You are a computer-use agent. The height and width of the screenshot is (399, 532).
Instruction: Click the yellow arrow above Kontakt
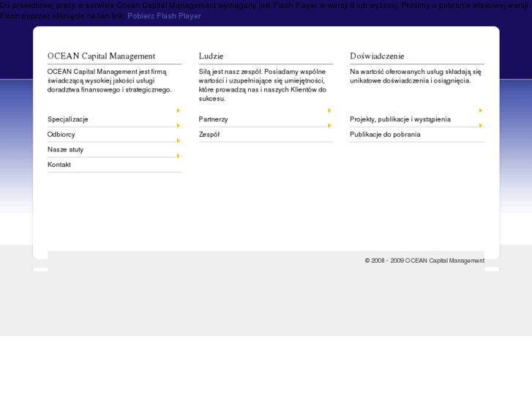[x=178, y=156]
